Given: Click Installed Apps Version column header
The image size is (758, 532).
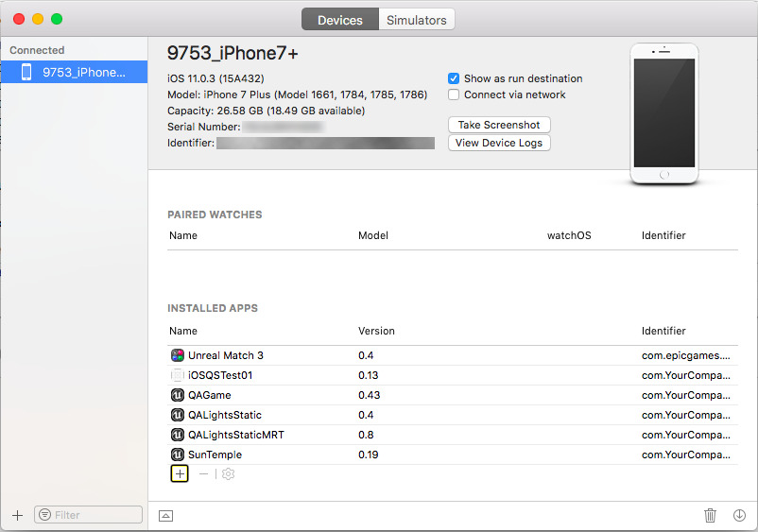Looking at the screenshot, I should pyautogui.click(x=376, y=331).
